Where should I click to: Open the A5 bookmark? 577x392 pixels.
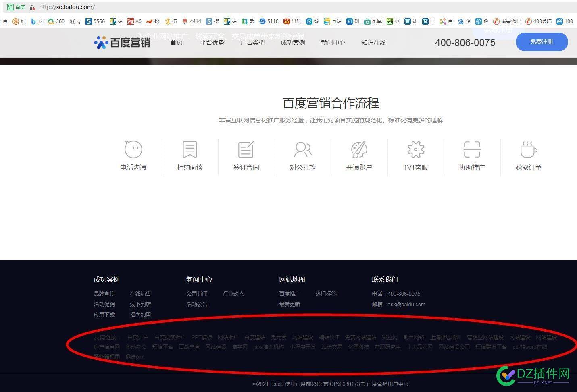[x=134, y=21]
